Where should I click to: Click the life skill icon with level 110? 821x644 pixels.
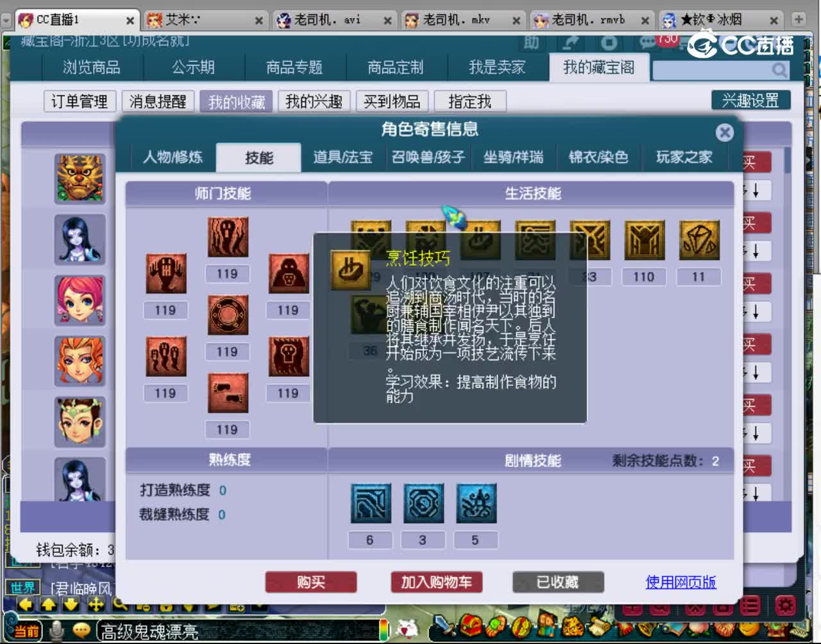(x=645, y=241)
